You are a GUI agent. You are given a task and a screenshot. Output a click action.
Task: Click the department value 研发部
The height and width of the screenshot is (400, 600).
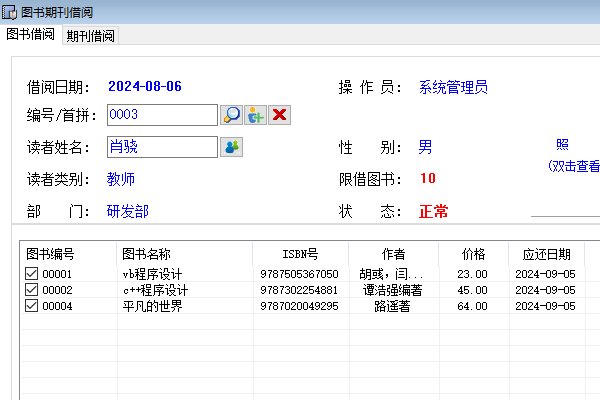pyautogui.click(x=128, y=211)
